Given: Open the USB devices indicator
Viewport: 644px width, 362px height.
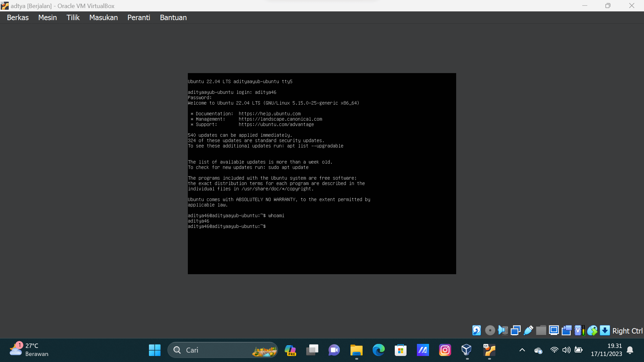Looking at the screenshot, I should pos(528,330).
